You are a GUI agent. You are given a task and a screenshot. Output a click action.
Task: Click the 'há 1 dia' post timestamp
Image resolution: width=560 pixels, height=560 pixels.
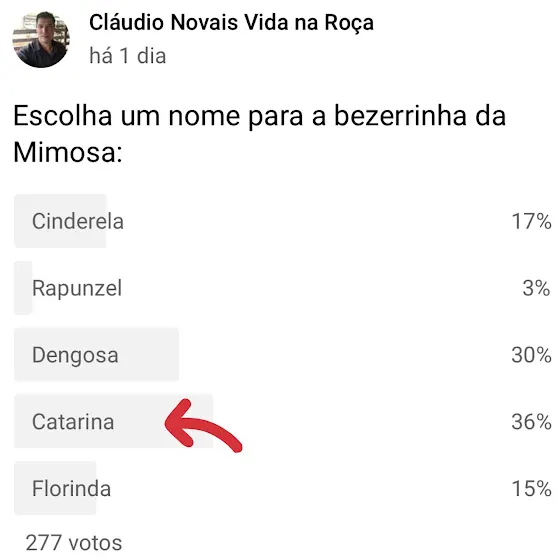point(128,56)
